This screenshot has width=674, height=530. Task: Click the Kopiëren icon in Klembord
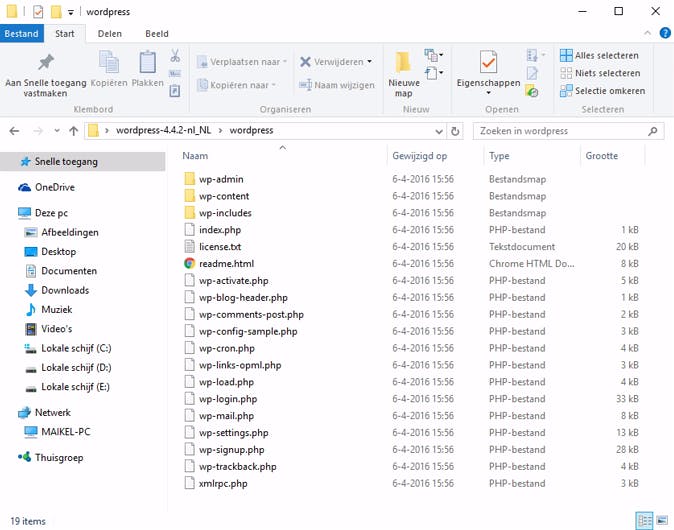pyautogui.click(x=109, y=62)
